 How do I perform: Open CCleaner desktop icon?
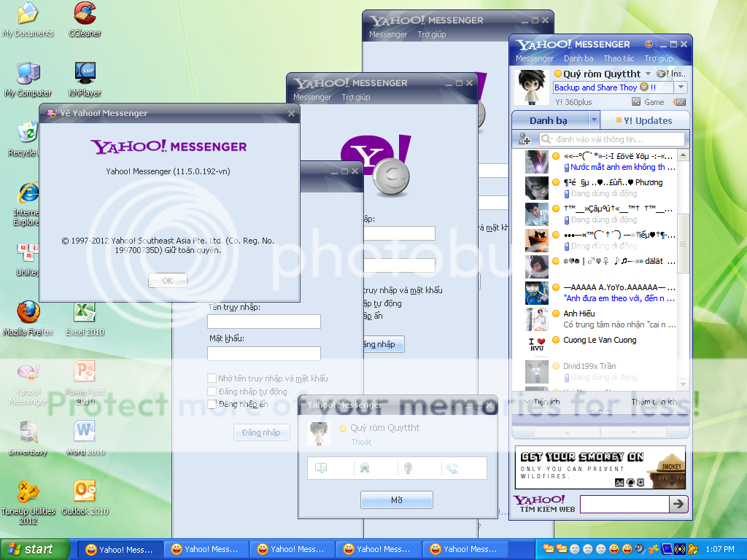point(85,19)
